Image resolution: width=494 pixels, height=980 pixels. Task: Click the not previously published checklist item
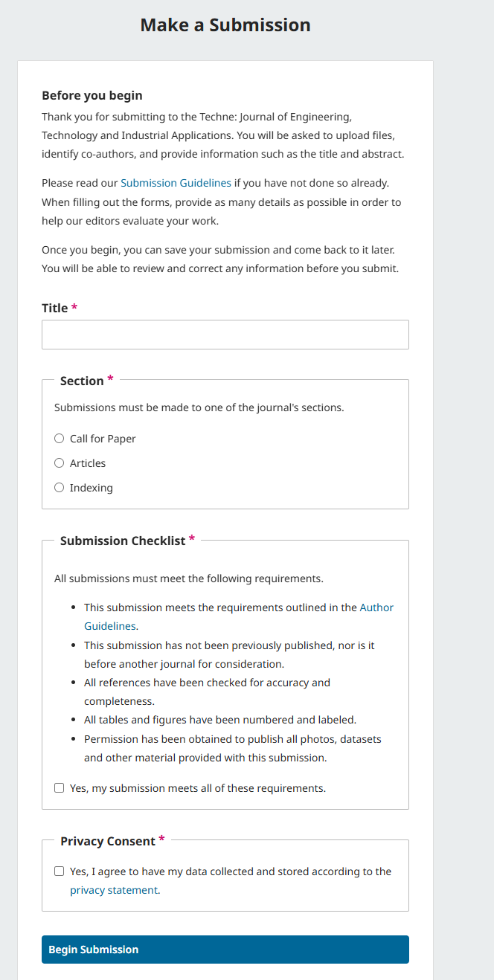click(229, 654)
